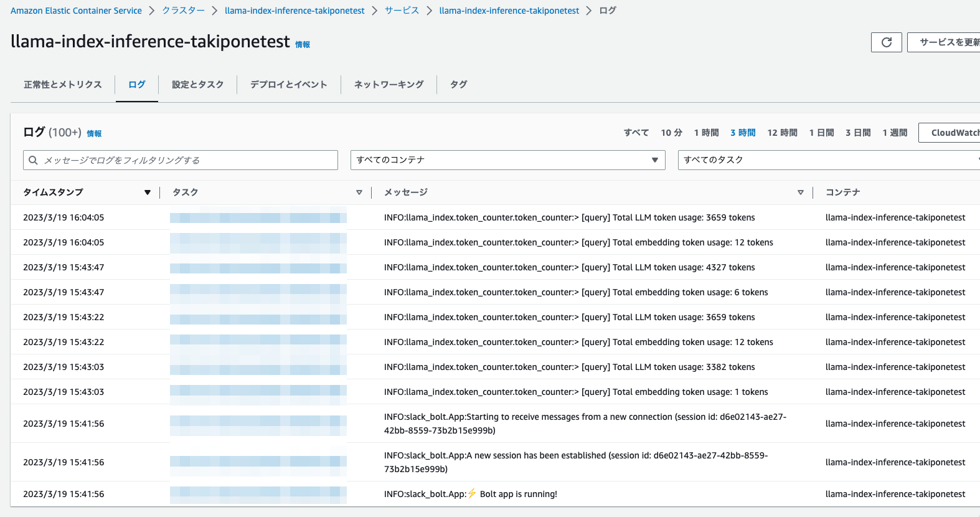Sort by timestamp column arrow
The height and width of the screenshot is (517, 980).
148,192
